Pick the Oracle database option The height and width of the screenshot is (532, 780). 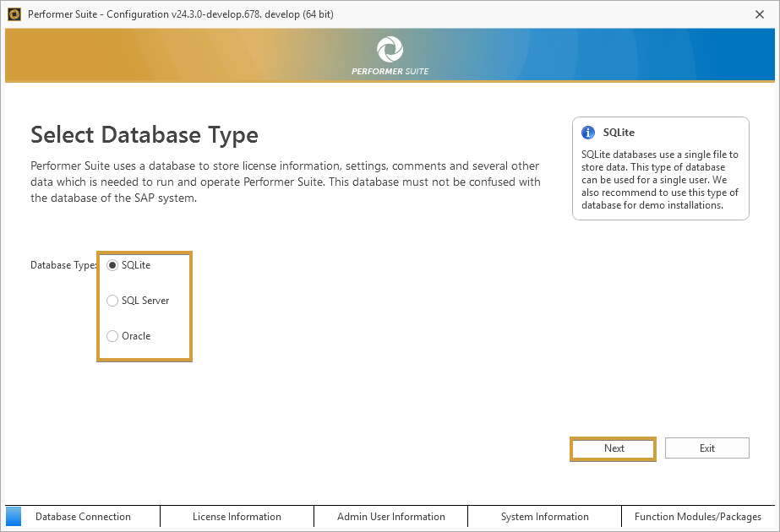pyautogui.click(x=112, y=336)
